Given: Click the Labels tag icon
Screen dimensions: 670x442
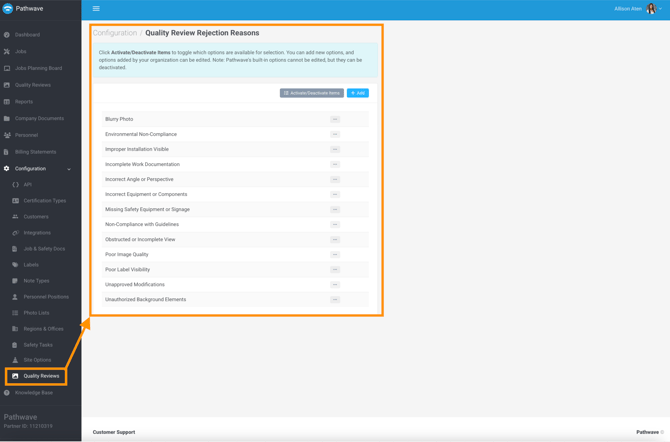Looking at the screenshot, I should [x=15, y=265].
